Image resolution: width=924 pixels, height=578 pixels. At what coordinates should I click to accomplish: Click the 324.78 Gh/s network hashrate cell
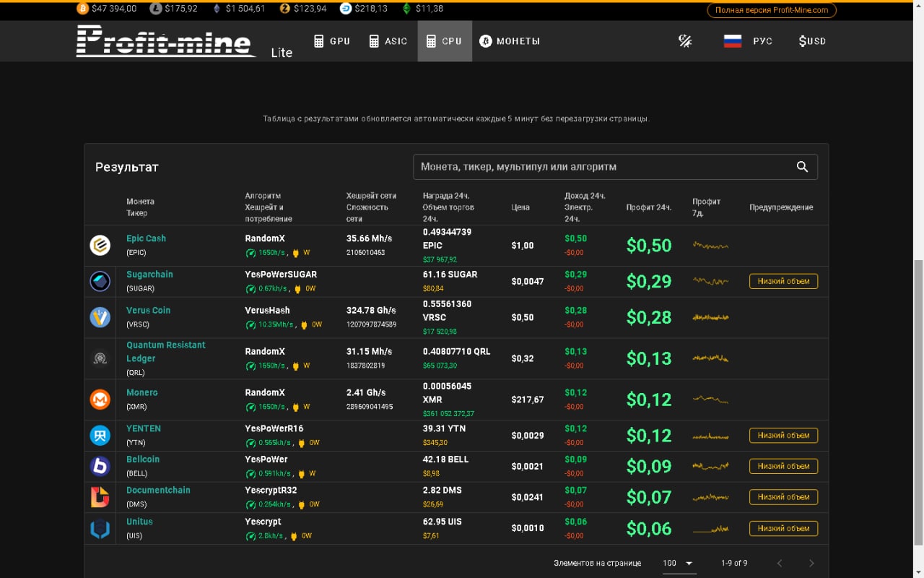371,311
